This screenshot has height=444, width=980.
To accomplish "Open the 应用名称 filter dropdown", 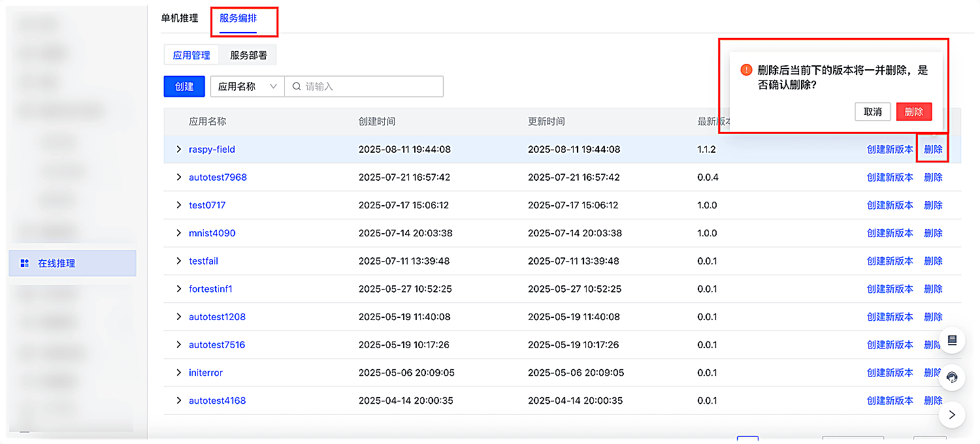I will point(248,86).
